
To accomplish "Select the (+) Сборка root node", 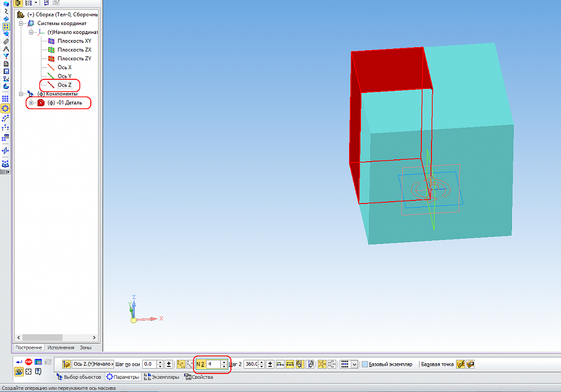I will point(62,15).
